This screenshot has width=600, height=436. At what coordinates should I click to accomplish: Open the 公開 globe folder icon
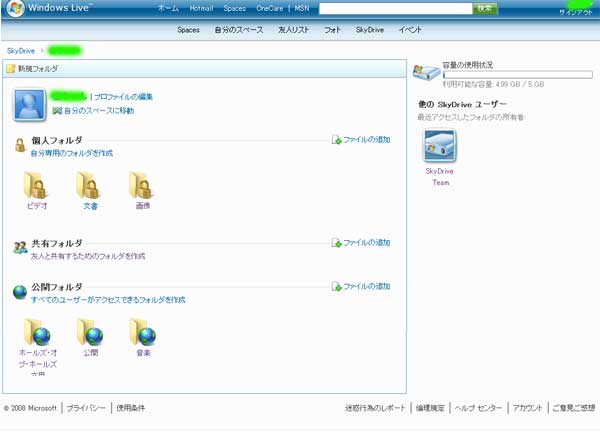point(90,332)
